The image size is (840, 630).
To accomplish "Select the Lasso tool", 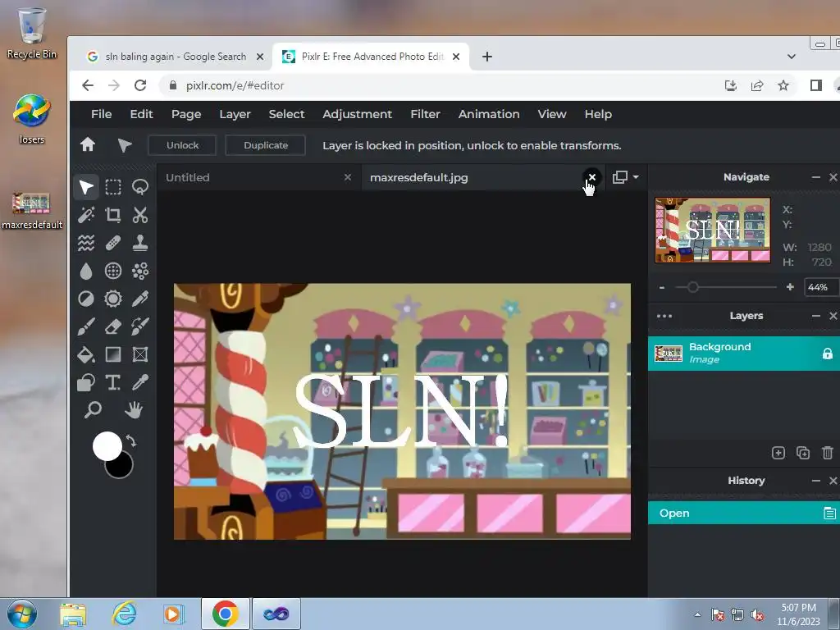I will click(140, 188).
